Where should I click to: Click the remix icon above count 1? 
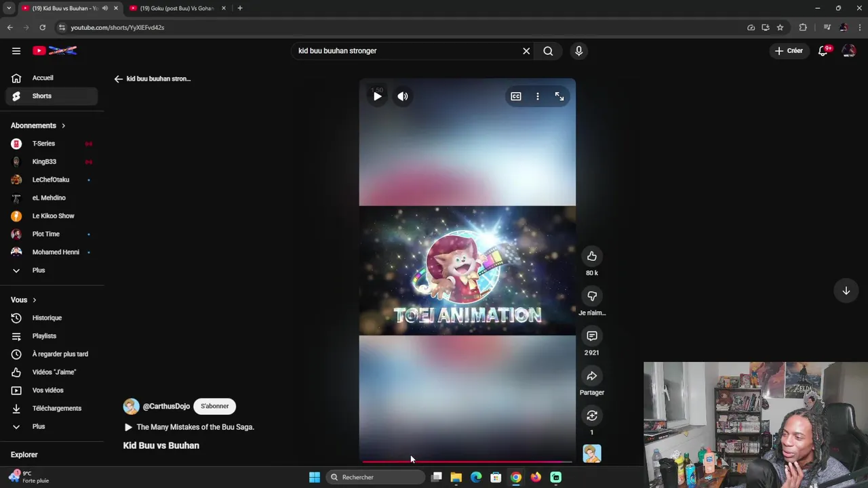pyautogui.click(x=592, y=415)
